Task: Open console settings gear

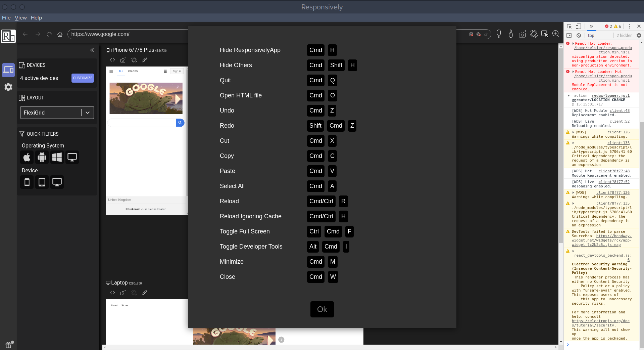Action: click(639, 35)
